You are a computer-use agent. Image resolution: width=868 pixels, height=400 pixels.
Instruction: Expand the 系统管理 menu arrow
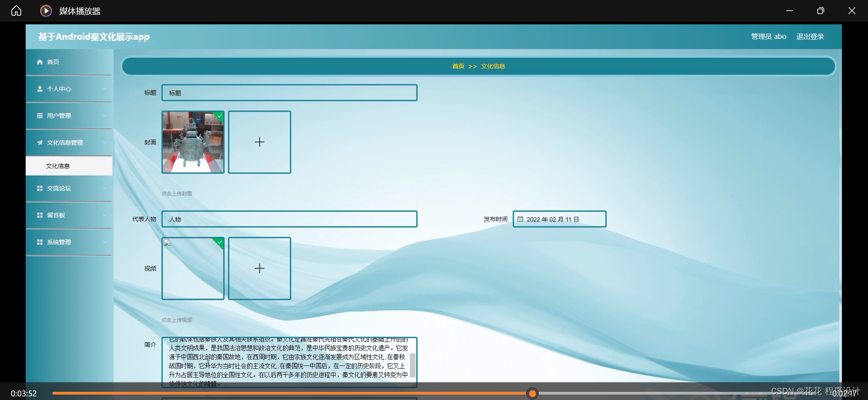[104, 242]
